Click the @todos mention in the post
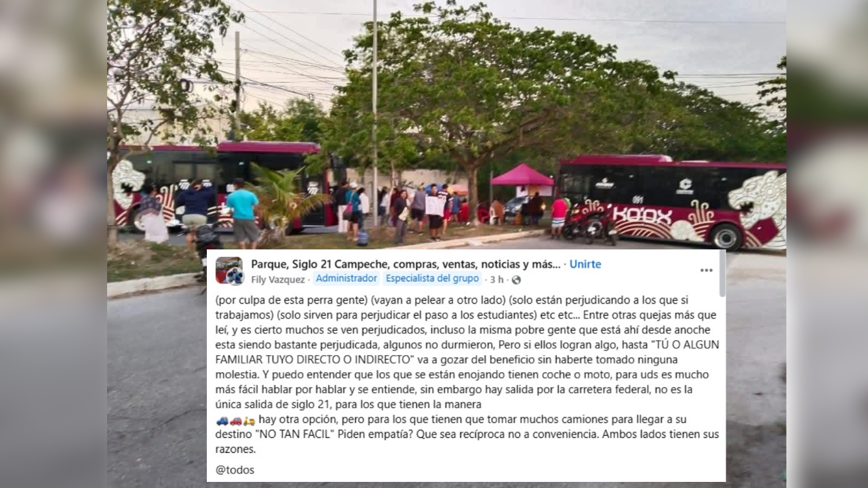This screenshot has width=868, height=488. (235, 470)
